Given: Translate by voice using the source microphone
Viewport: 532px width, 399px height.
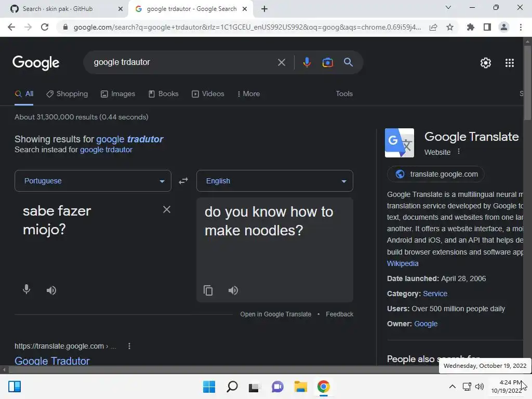Looking at the screenshot, I should pyautogui.click(x=26, y=289).
